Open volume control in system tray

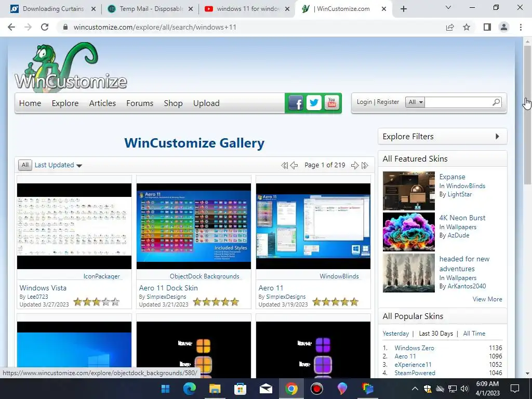pos(464,389)
